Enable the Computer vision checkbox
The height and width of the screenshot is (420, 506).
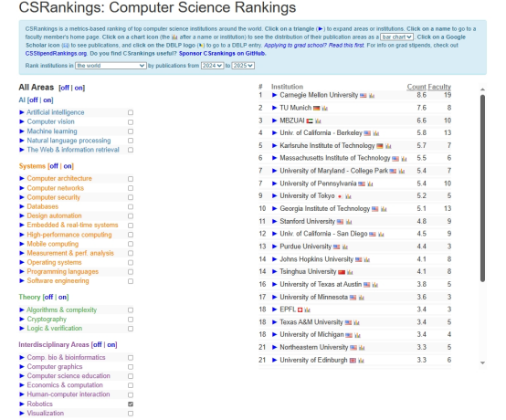[x=131, y=122]
